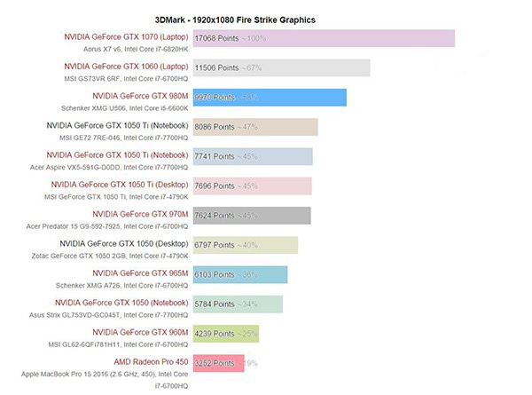The height and width of the screenshot is (395, 532).
Task: Click the NVIDIA GeForce GTX 1060 (Laptop) link
Action: [x=126, y=67]
